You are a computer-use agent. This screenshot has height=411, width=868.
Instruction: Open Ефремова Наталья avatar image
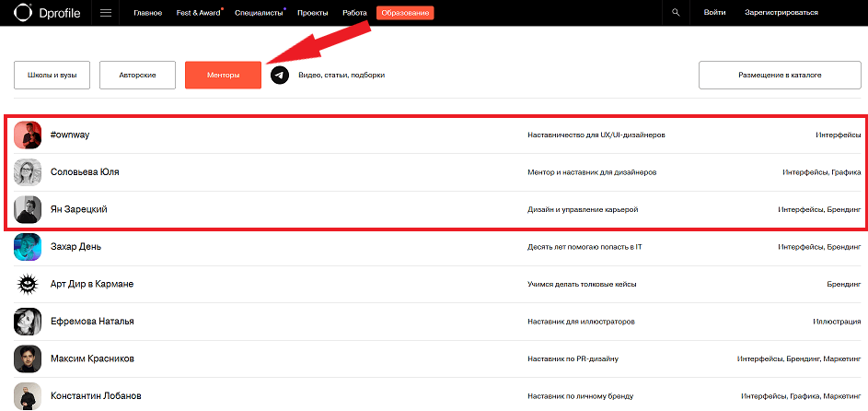(28, 322)
